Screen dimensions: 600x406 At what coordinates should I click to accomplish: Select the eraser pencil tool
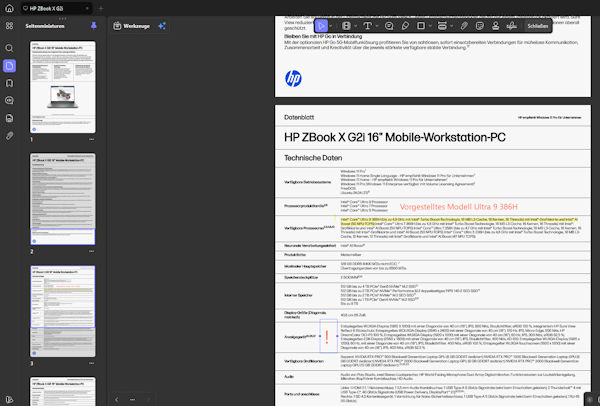coord(405,26)
